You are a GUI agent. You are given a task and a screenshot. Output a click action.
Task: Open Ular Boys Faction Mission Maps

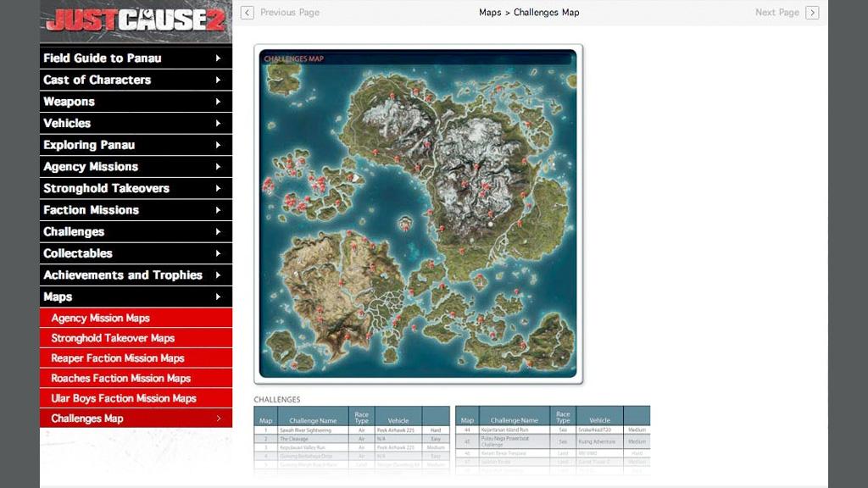(136, 398)
